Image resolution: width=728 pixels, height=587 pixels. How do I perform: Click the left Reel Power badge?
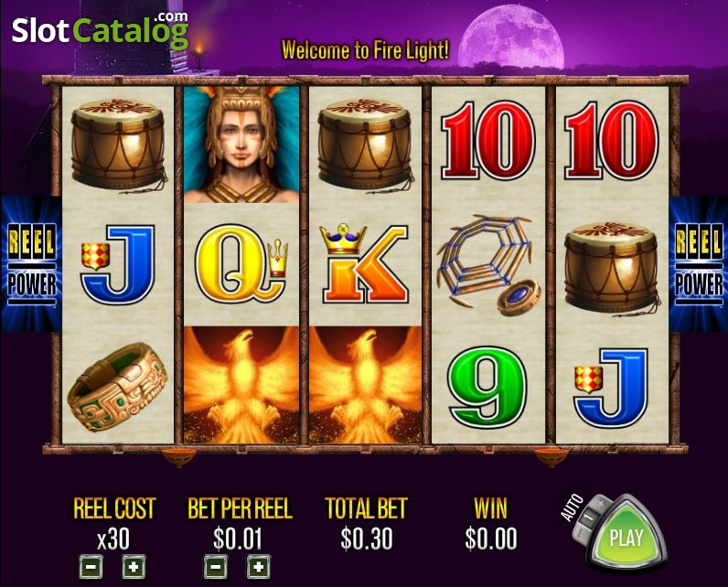point(31,264)
